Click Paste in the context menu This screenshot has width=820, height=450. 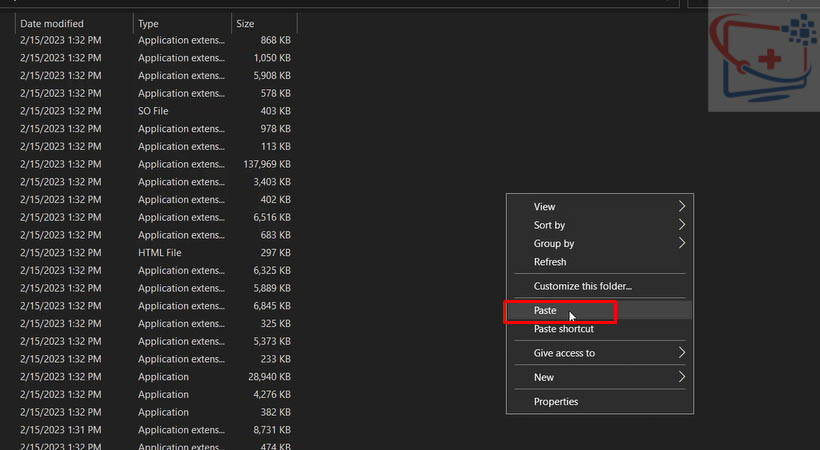[545, 311]
